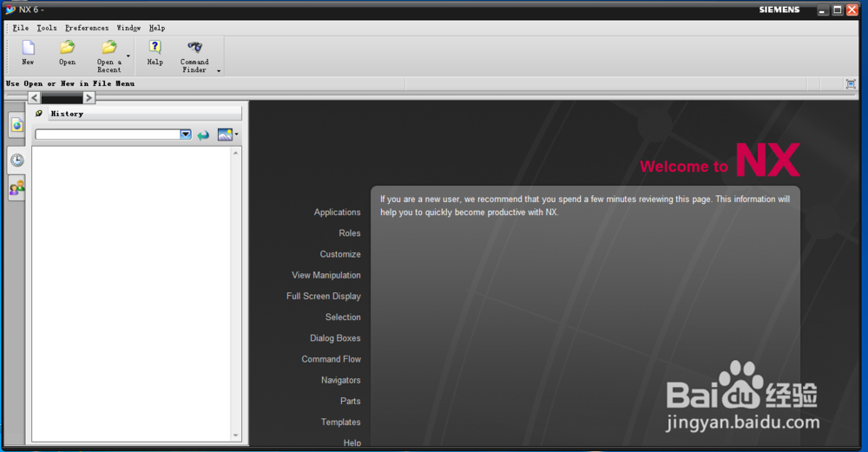Viewport: 868px width, 452px height.
Task: Pin the History panel
Action: pyautogui.click(x=39, y=114)
